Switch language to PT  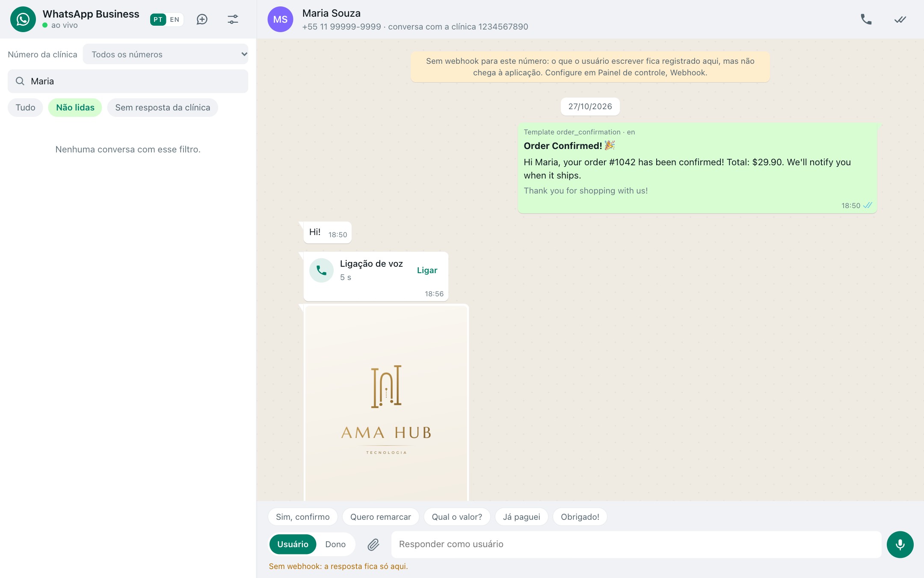pos(158,19)
